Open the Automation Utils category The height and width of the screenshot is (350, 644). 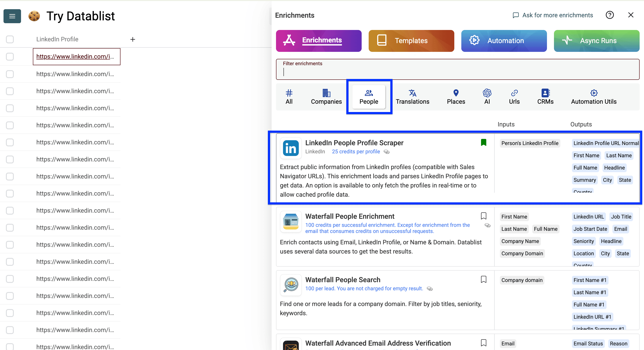[x=594, y=97]
